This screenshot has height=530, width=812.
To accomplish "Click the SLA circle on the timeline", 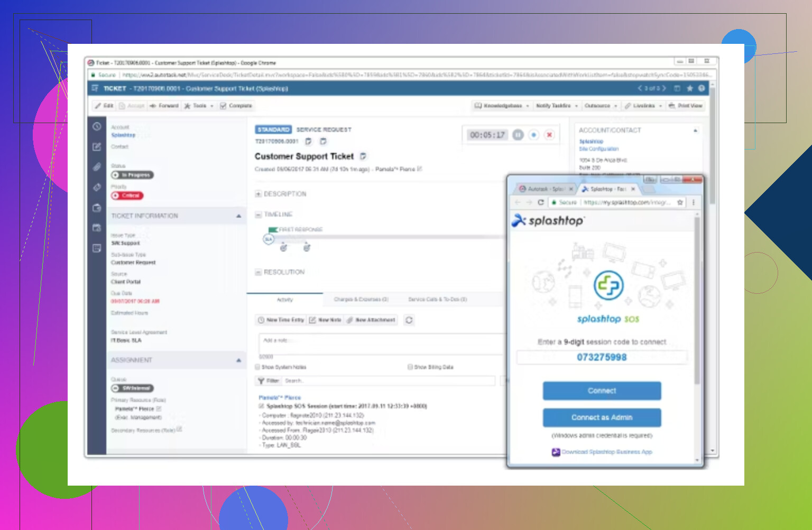I will click(269, 239).
